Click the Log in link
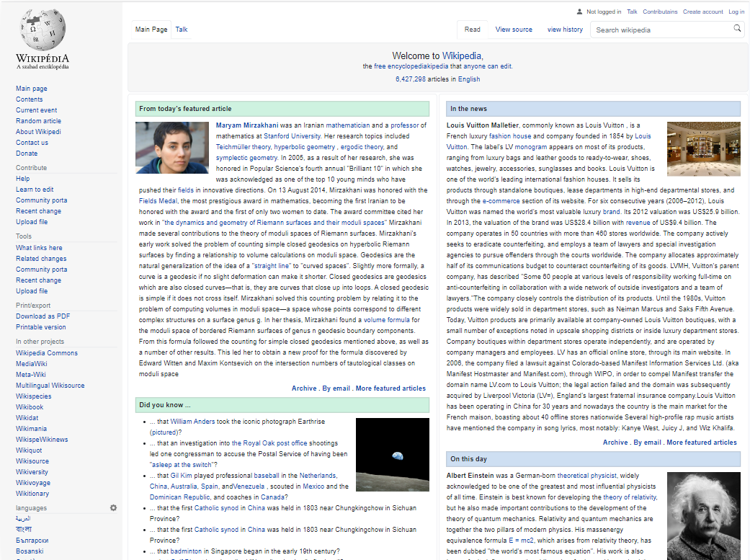The width and height of the screenshot is (750, 560). click(x=736, y=12)
